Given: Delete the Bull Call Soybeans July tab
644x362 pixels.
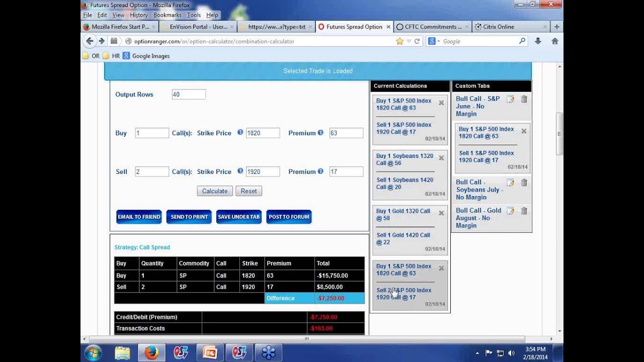Looking at the screenshot, I should [x=524, y=183].
